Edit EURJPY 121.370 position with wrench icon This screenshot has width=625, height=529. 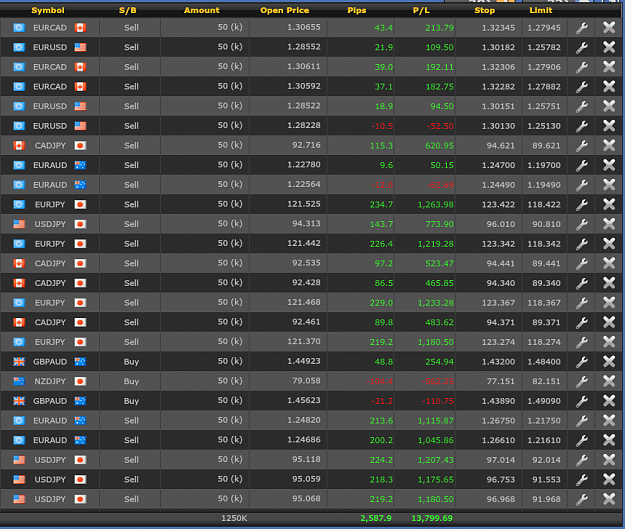click(582, 342)
